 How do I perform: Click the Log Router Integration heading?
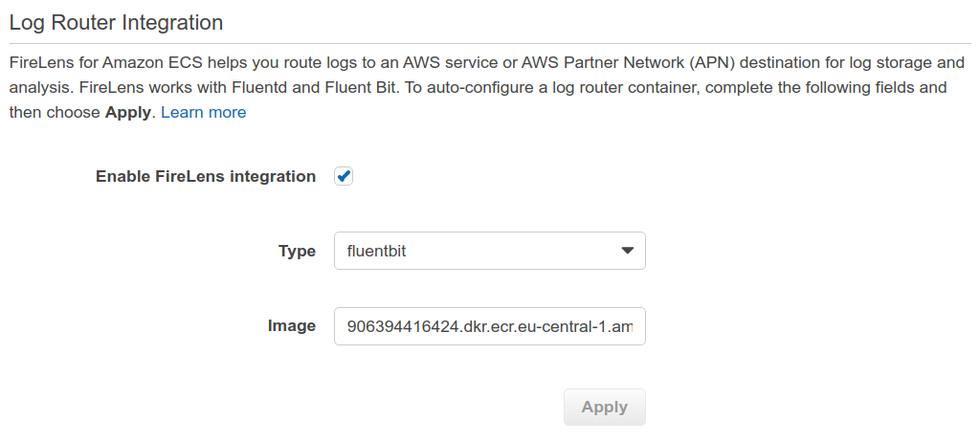pos(116,23)
